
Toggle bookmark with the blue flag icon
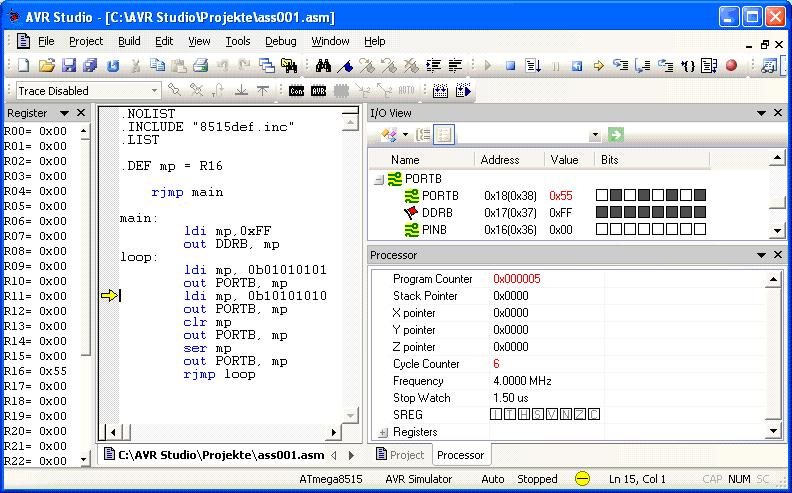345,65
